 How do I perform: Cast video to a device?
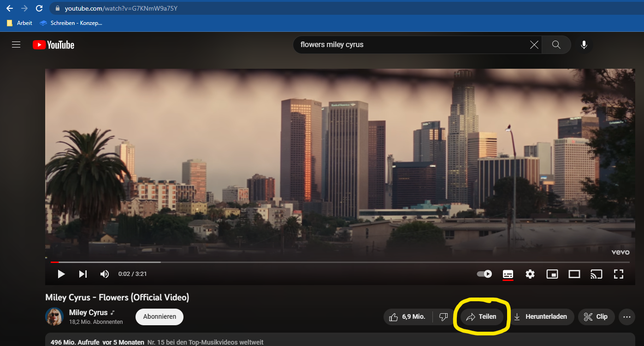pos(596,274)
